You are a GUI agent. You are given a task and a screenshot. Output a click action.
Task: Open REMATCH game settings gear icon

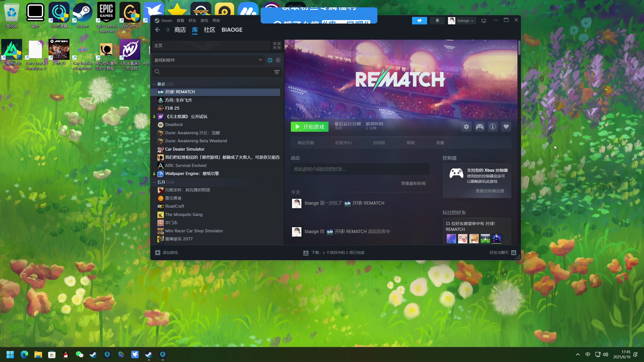coord(466,127)
